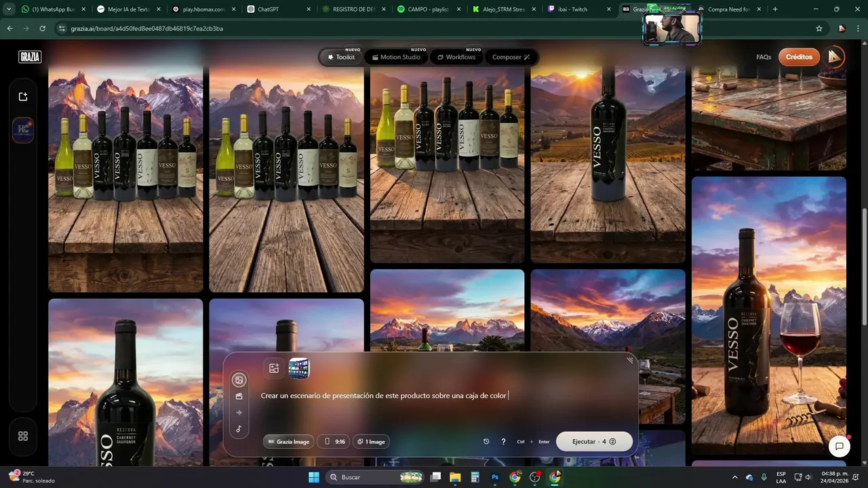Reload the browser page
The image size is (868, 488).
42,28
